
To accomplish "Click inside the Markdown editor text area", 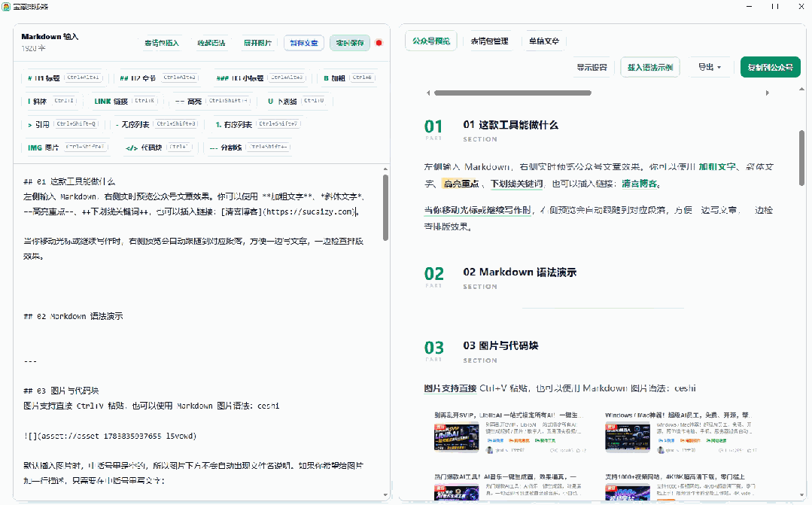I will [199, 331].
